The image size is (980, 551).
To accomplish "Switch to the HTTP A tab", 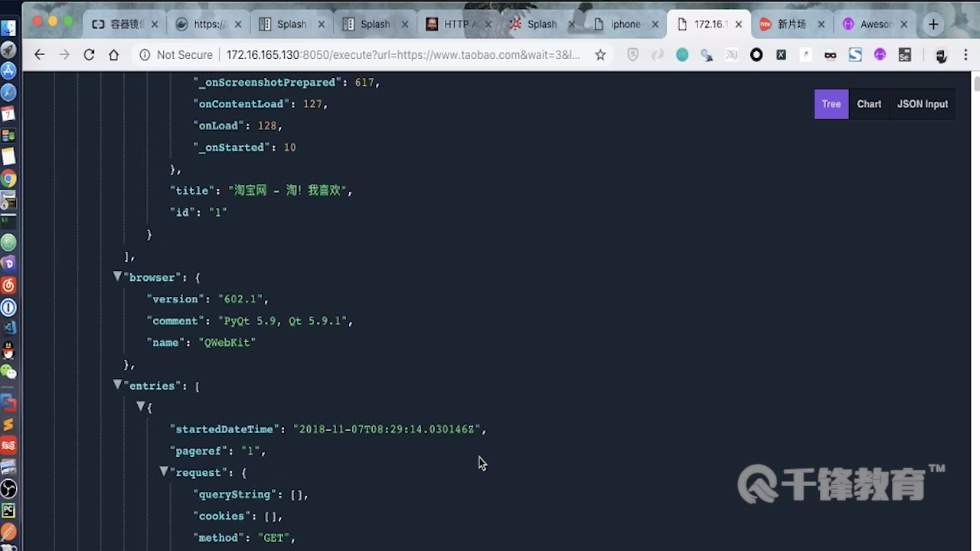I will [457, 24].
